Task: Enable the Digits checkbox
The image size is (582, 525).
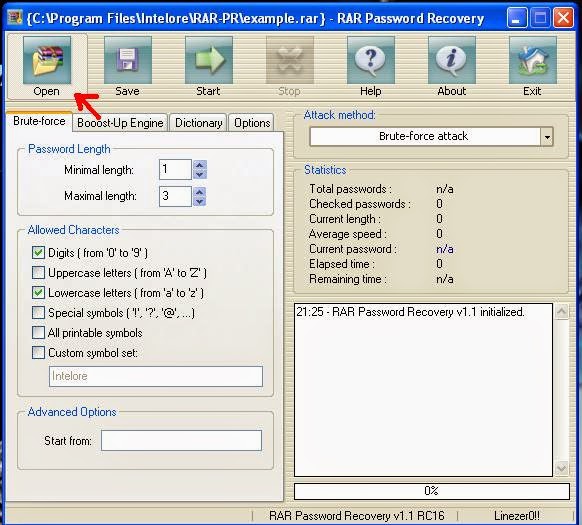Action: click(x=38, y=252)
